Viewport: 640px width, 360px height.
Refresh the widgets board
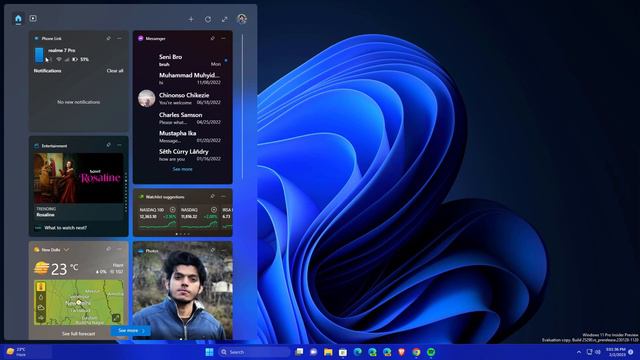point(208,19)
